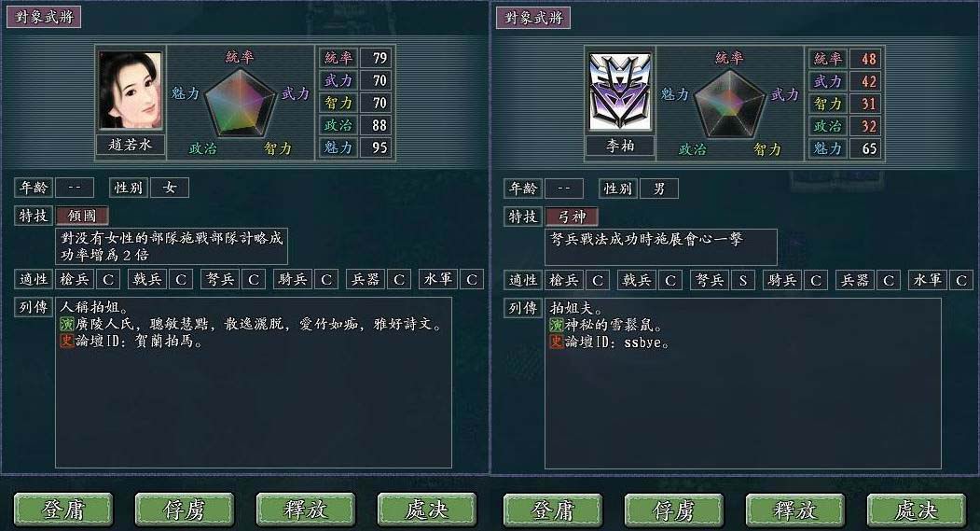Click 李柏's 弩兵 aptitude S rating
This screenshot has height=531, width=980.
pyautogui.click(x=743, y=280)
